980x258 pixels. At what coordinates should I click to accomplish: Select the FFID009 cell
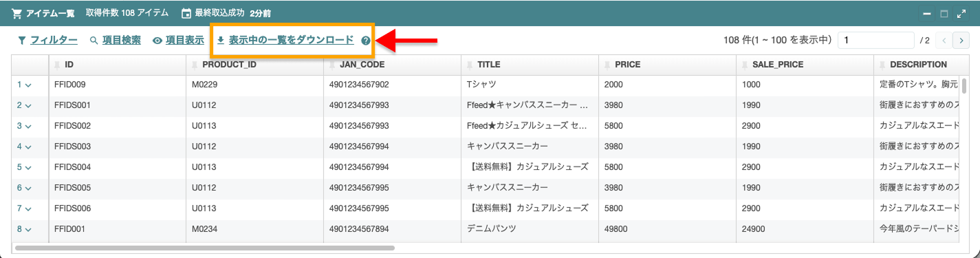point(118,85)
